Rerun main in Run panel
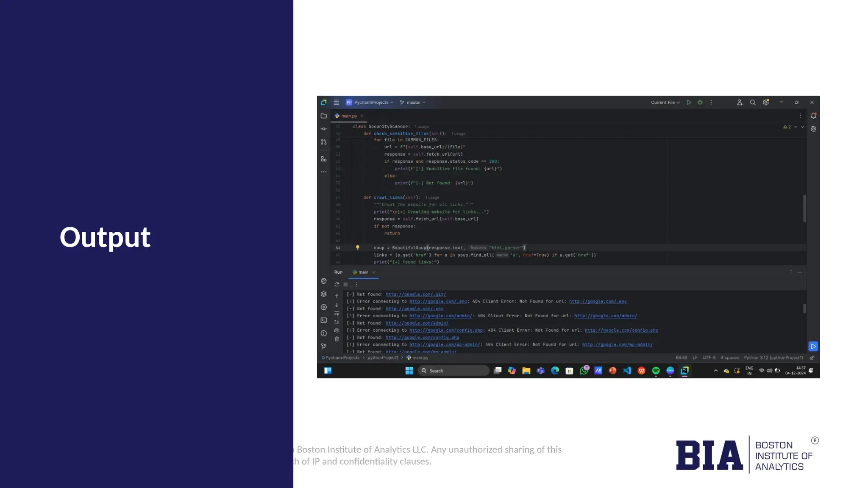This screenshot has width=868, height=488. point(337,285)
